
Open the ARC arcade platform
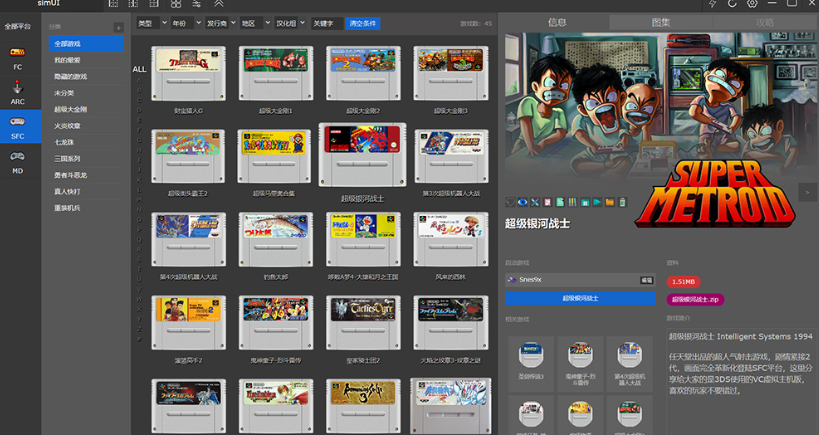17,87
